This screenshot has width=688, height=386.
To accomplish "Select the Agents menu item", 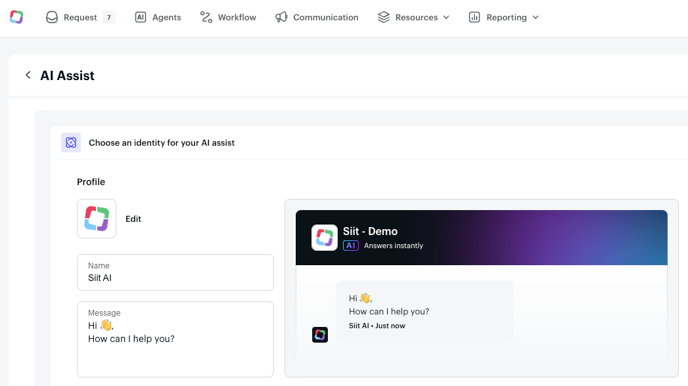I will tap(158, 17).
